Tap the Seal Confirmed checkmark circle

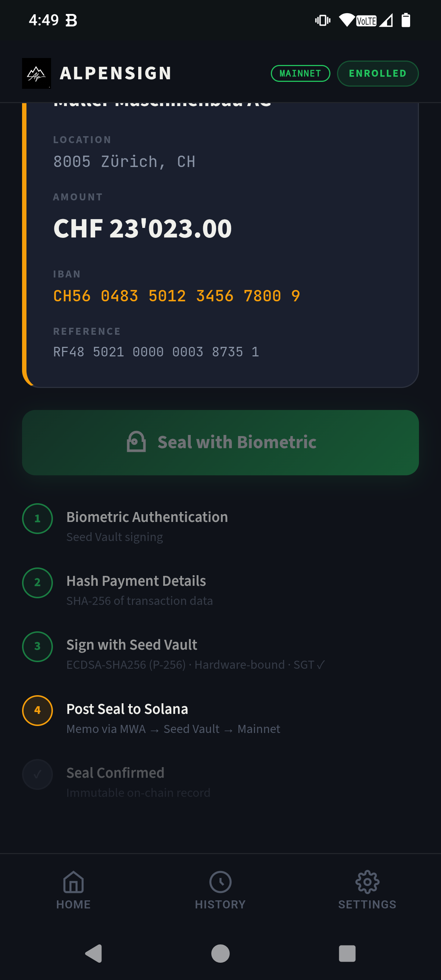37,774
